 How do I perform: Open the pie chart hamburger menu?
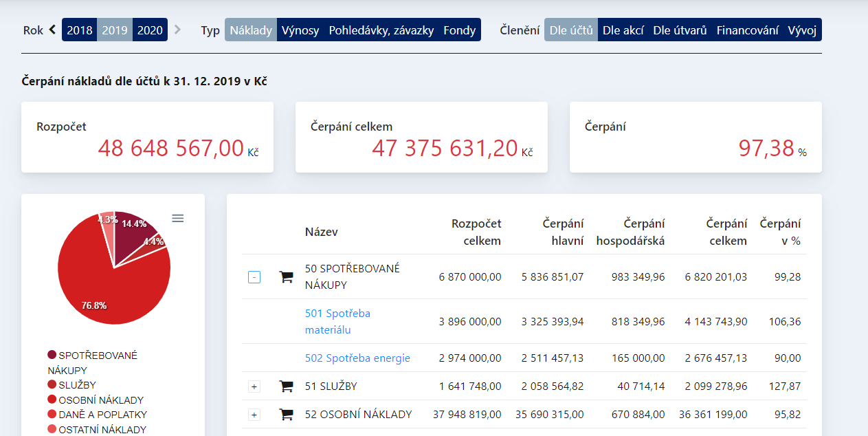tap(177, 218)
